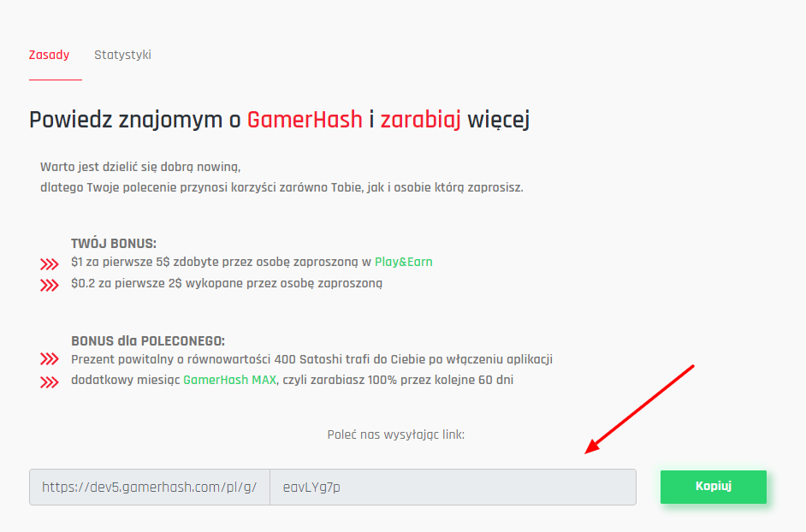Click the red GamerHash word in heading
Viewport: 806px width, 532px height.
(x=305, y=120)
